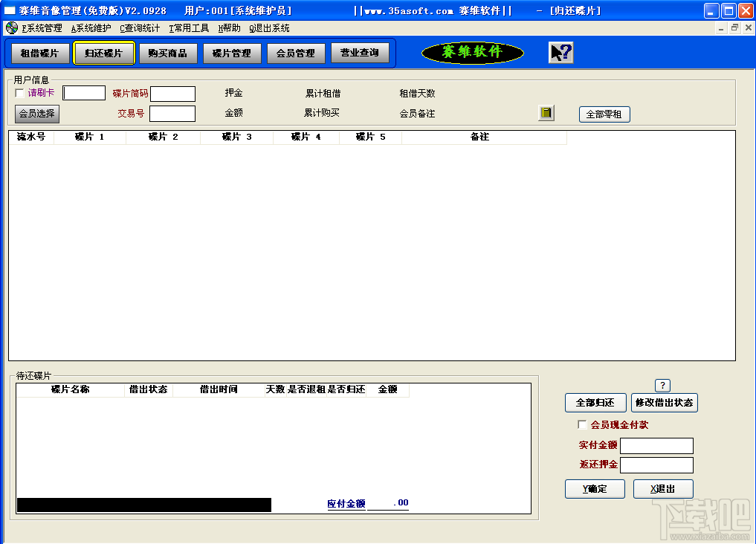Click the 是否退租 column header

coord(306,389)
